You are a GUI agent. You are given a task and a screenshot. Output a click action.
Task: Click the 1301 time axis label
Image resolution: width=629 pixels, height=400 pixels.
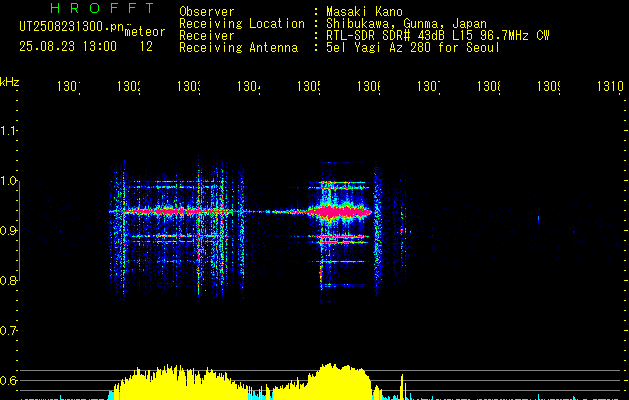69,86
